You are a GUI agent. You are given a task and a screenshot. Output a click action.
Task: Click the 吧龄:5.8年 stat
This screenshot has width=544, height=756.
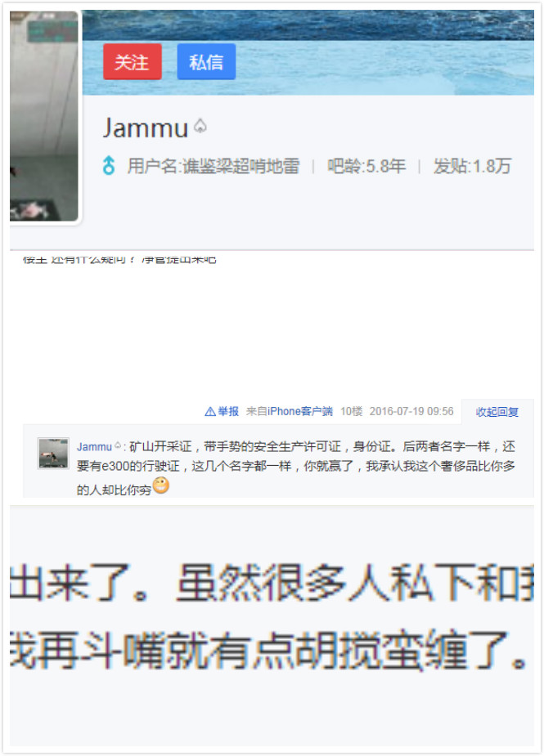[x=366, y=167]
